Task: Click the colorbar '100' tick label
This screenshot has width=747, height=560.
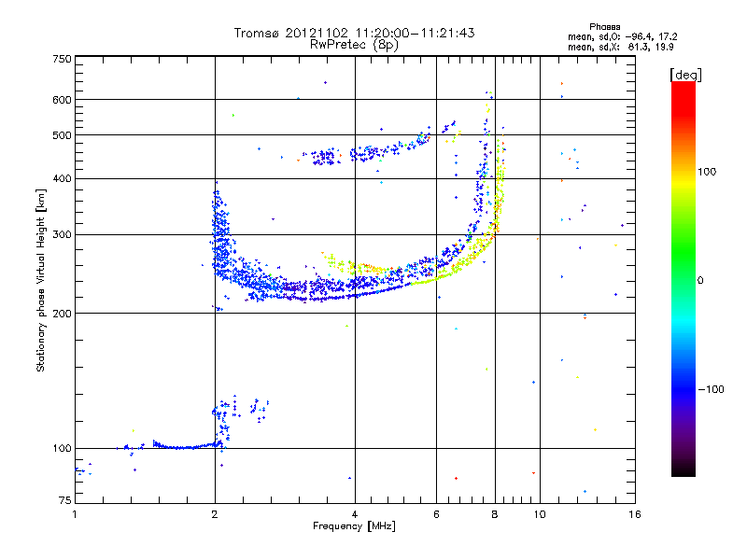Action: tap(707, 172)
